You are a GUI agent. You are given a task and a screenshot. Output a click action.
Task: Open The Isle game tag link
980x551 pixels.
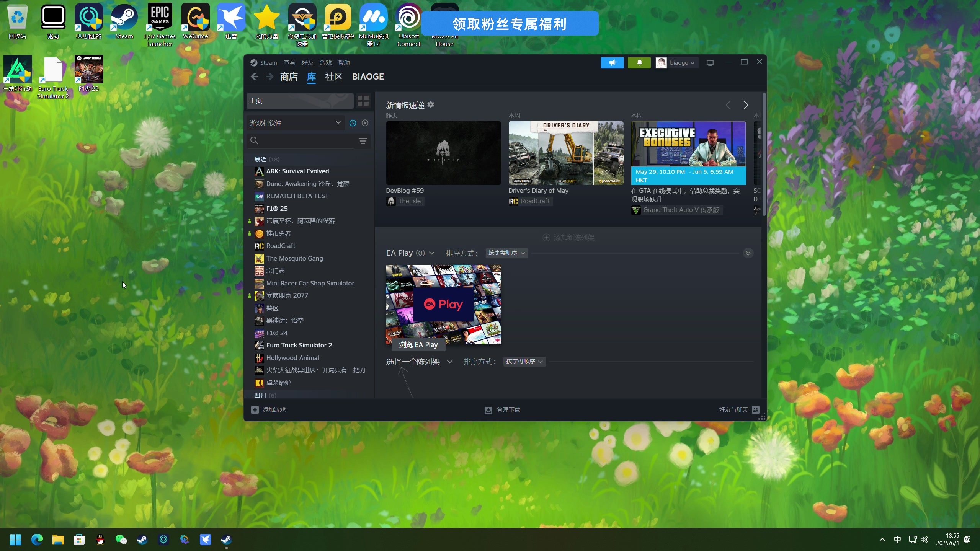pyautogui.click(x=405, y=201)
